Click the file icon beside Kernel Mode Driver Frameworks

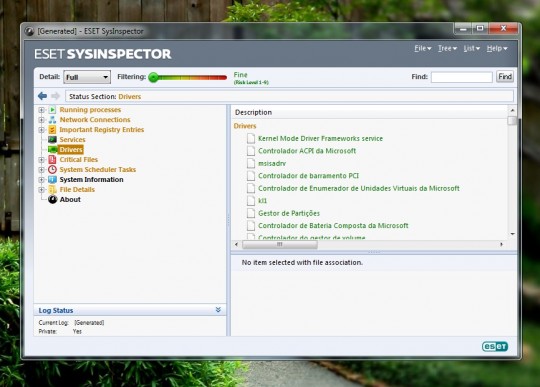point(251,138)
